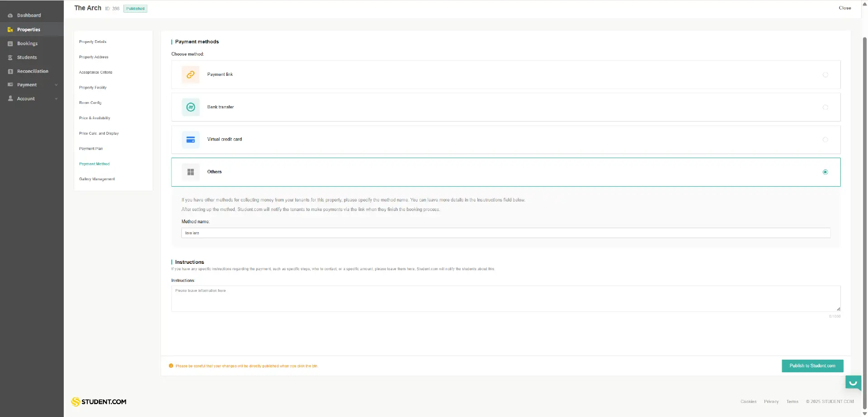Screen dimensions: 868x417
Task: Open the Privacy footer link
Action: 771,401
